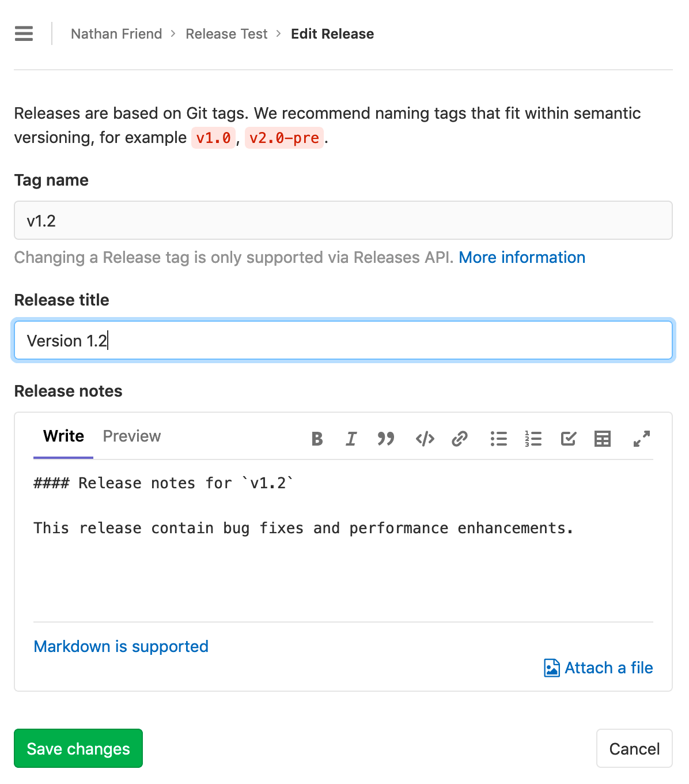Add a link using the chain icon
The image size is (689, 784).
[x=459, y=439]
